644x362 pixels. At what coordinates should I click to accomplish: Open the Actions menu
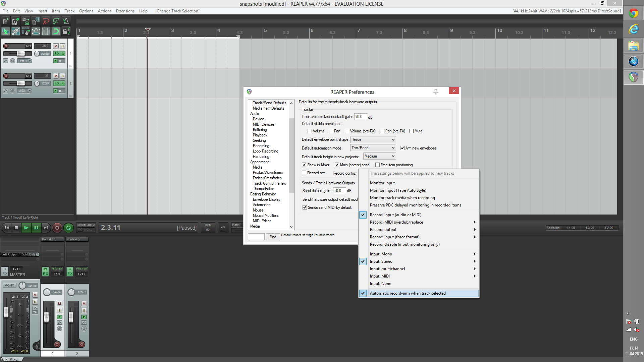(104, 11)
